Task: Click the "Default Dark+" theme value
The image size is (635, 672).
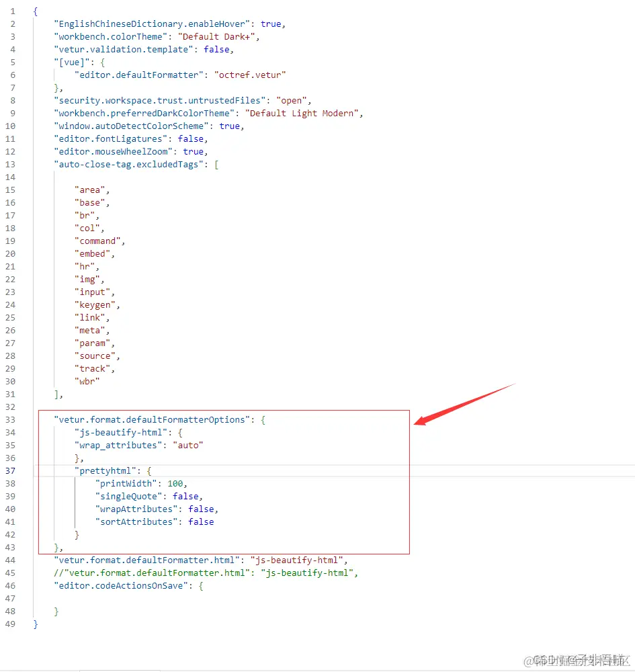Action: 216,37
